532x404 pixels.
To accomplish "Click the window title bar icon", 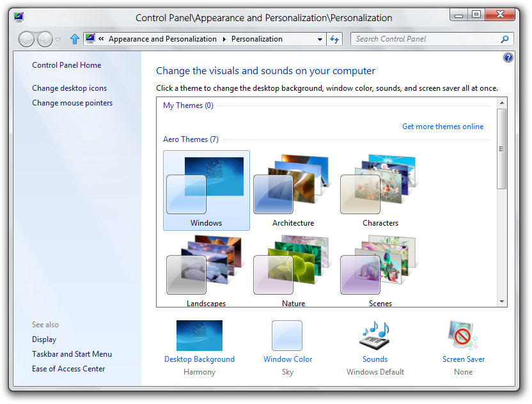I will coord(19,17).
